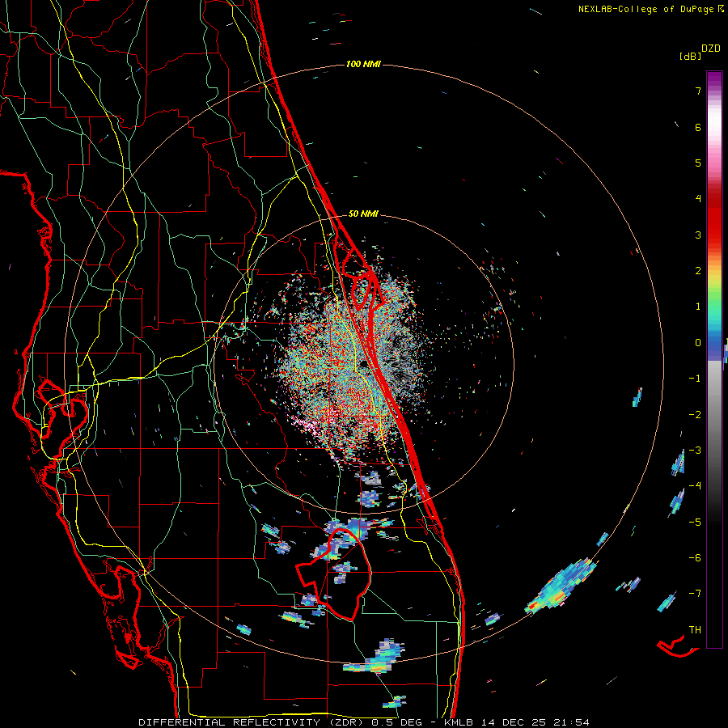Click the scale value 6
The image size is (728, 728).
click(x=698, y=127)
